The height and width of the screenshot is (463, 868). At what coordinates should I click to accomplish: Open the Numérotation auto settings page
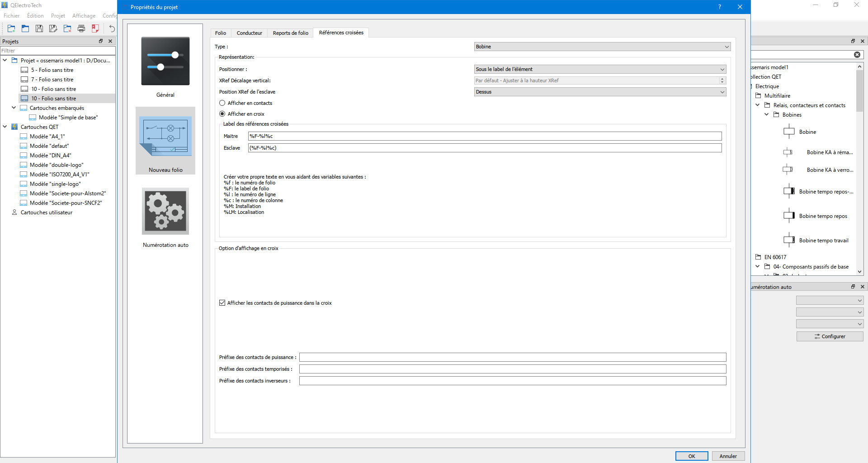click(165, 217)
